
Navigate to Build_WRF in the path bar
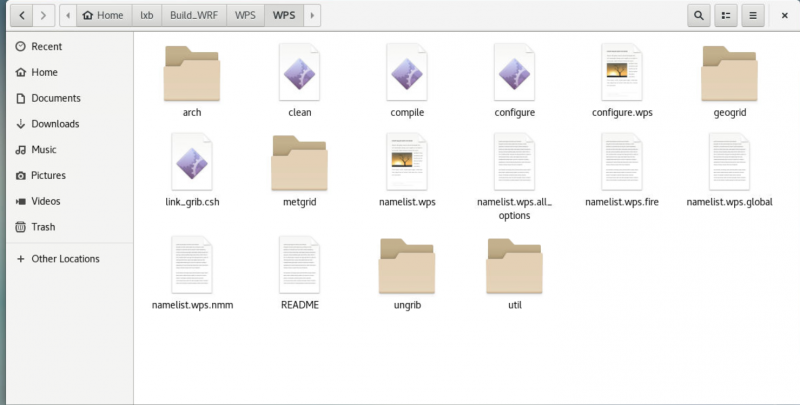[196, 15]
